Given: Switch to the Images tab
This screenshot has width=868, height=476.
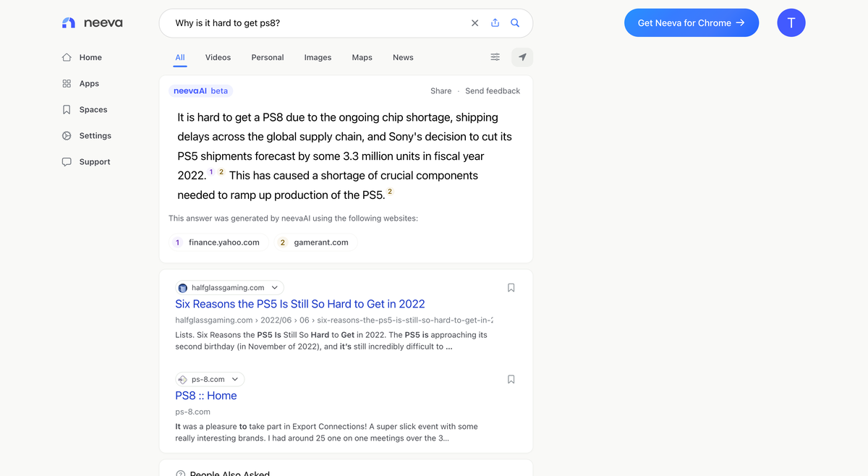Looking at the screenshot, I should click(318, 57).
